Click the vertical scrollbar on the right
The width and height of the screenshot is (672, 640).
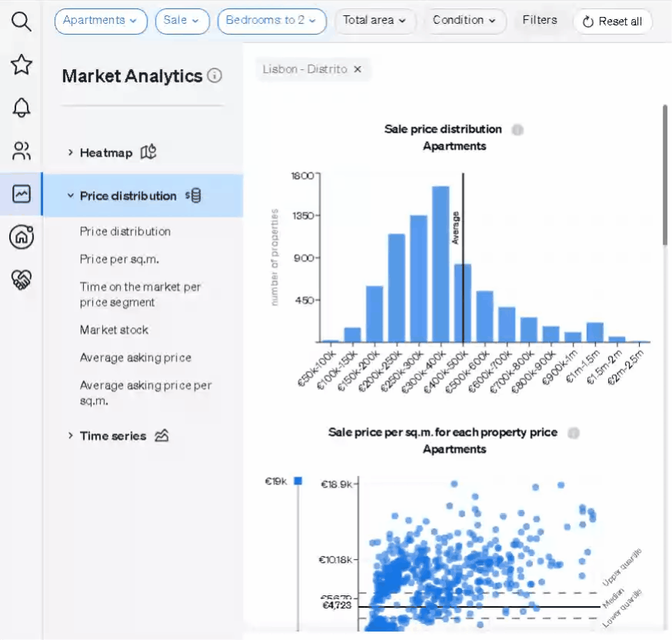pyautogui.click(x=665, y=176)
